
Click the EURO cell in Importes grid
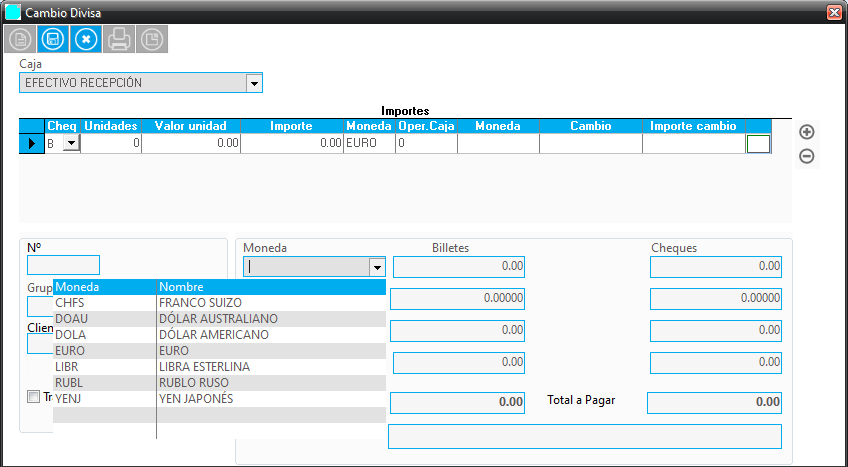(x=369, y=143)
